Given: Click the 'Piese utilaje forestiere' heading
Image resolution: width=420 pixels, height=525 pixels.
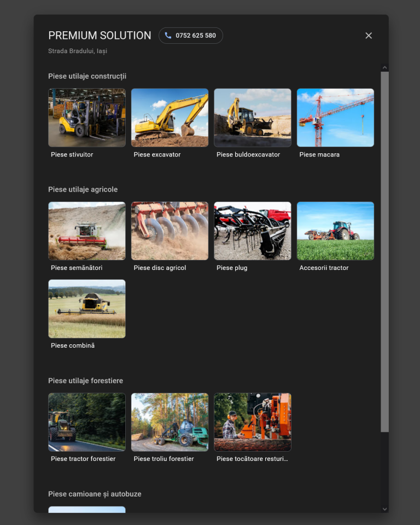Looking at the screenshot, I should pyautogui.click(x=86, y=380).
